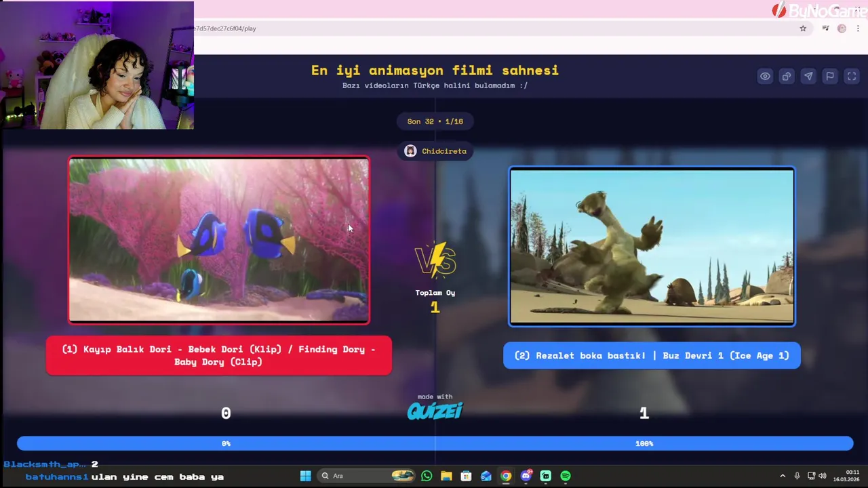Screen dimensions: 868x488
Task: Open the Kick green app in the taskbar
Action: [546, 476]
